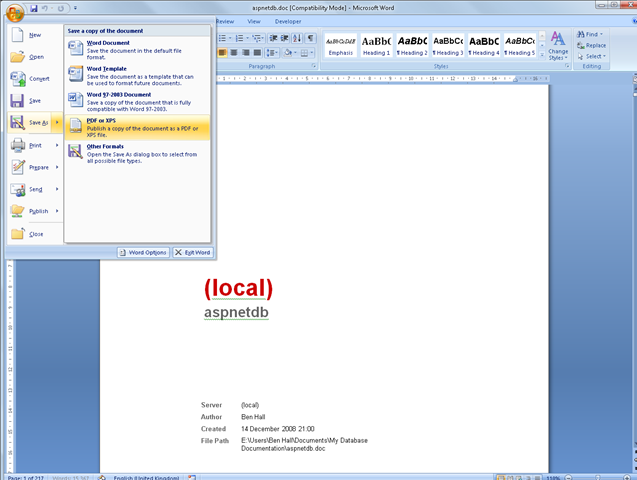The height and width of the screenshot is (480, 637).
Task: Select PDF or XPS publish option
Action: tap(137, 128)
